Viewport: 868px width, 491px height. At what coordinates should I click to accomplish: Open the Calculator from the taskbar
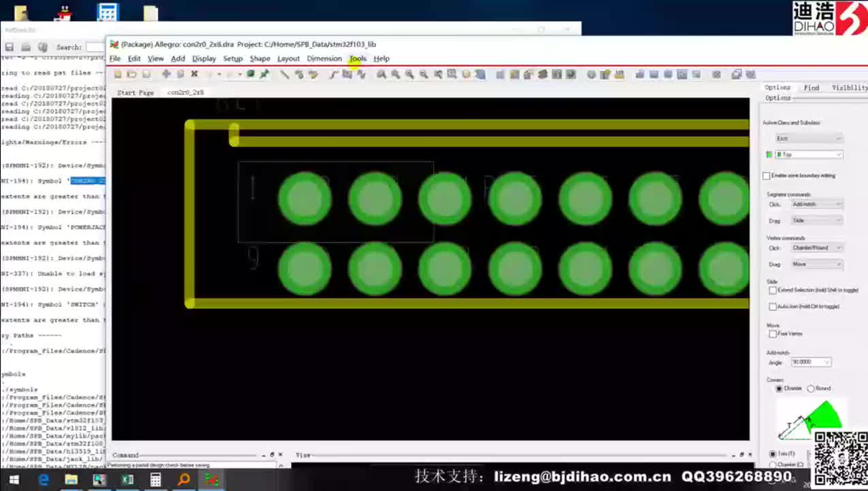pyautogui.click(x=155, y=480)
